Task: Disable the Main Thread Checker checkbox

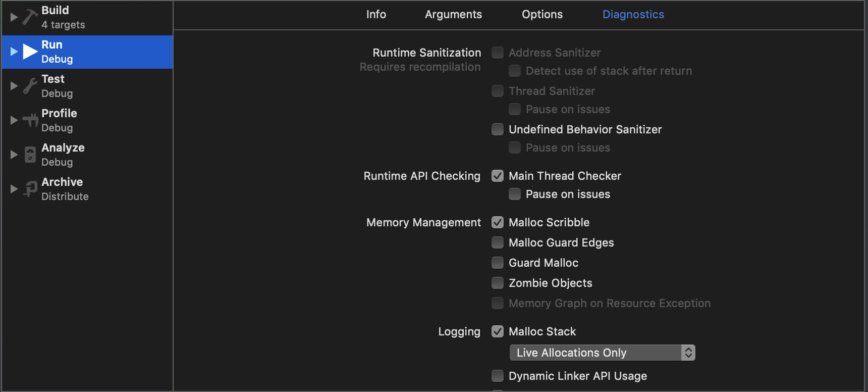Action: [x=498, y=176]
